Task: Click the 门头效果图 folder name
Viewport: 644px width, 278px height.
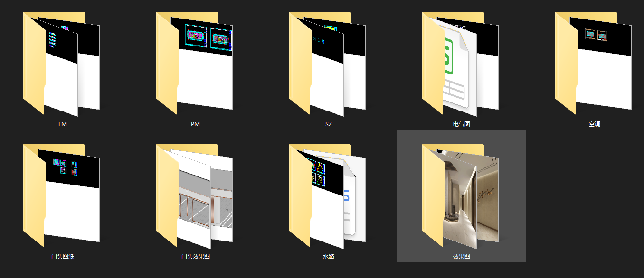Action: coord(196,257)
